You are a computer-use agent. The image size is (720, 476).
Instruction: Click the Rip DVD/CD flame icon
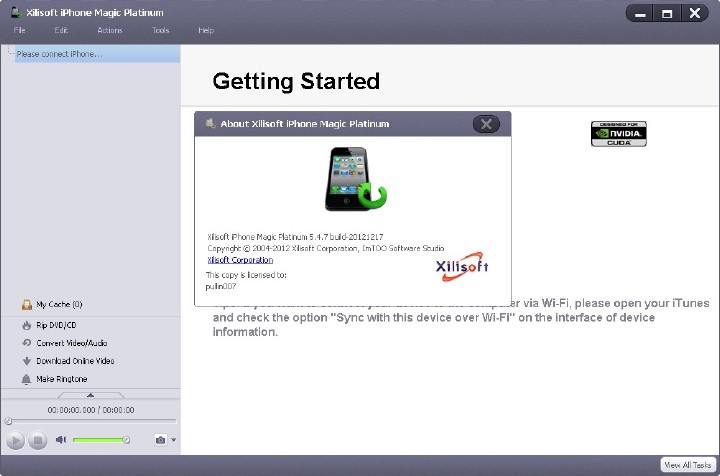26,325
